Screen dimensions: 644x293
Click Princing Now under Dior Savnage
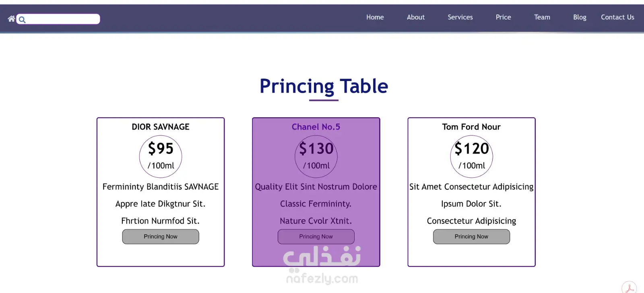[161, 237]
